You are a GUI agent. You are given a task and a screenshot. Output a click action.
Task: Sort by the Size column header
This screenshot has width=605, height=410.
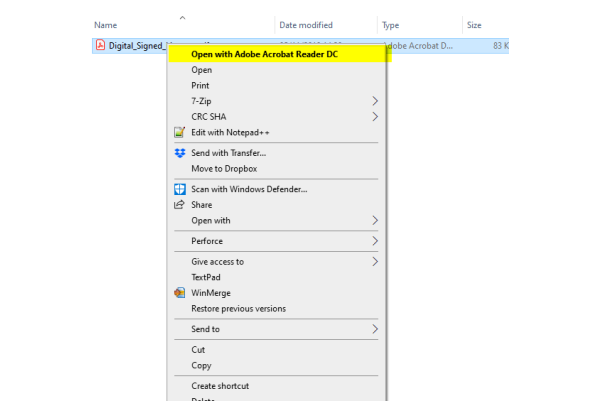tap(474, 25)
